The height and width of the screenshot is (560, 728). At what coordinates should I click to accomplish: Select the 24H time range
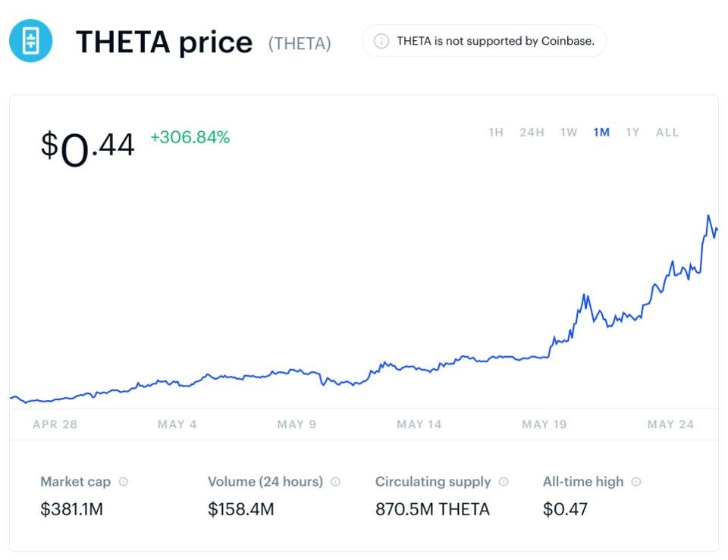pos(532,133)
